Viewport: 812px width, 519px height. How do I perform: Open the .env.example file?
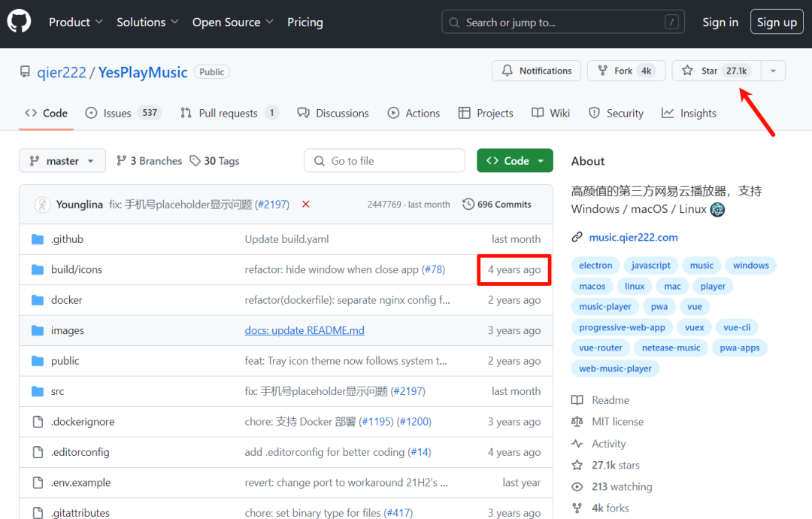click(x=80, y=483)
